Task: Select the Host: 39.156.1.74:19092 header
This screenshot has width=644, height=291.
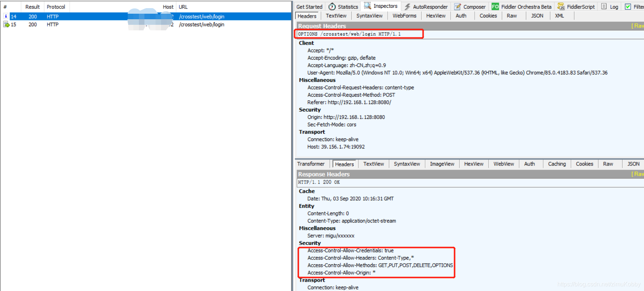Action: click(x=336, y=147)
